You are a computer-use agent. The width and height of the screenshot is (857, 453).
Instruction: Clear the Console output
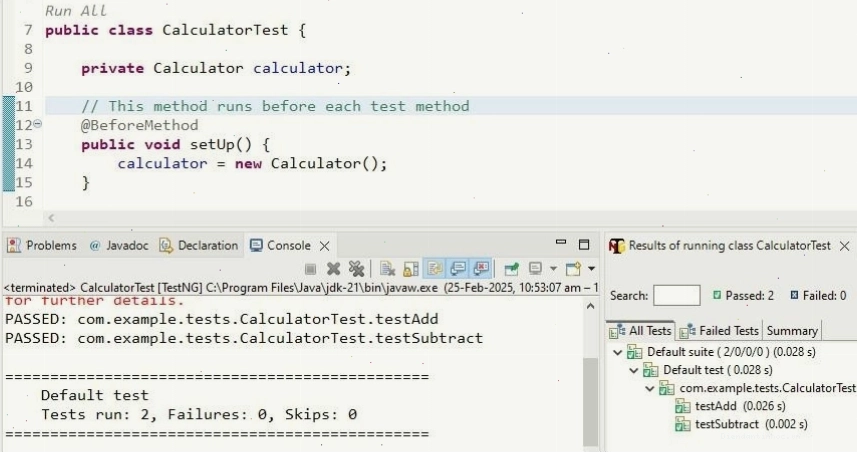[388, 269]
